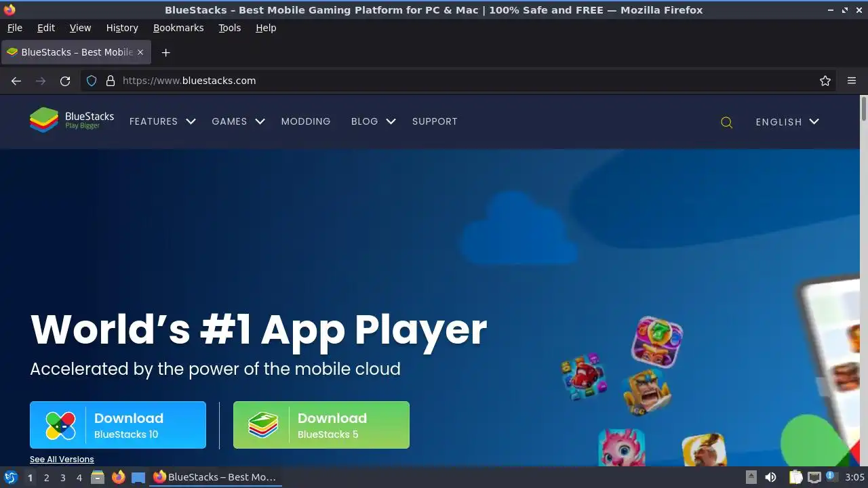Reload the page with the refresh icon
The width and height of the screenshot is (868, 488).
[x=65, y=81]
